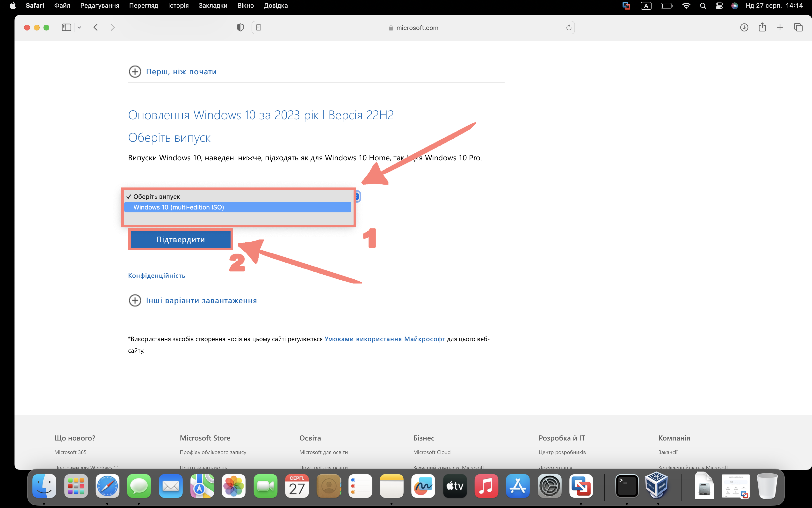This screenshot has width=812, height=508.
Task: Go forward to the next page
Action: tap(113, 28)
